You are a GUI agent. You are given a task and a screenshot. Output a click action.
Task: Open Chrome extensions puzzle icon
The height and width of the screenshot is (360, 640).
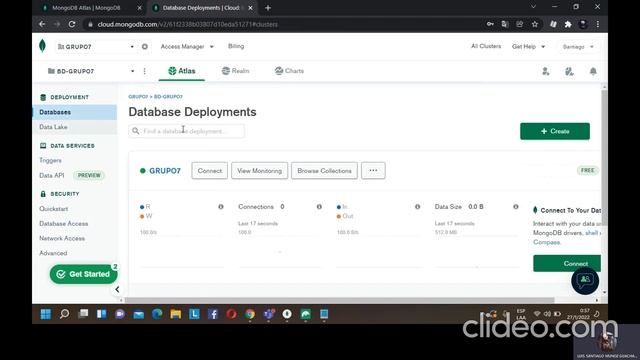click(568, 24)
